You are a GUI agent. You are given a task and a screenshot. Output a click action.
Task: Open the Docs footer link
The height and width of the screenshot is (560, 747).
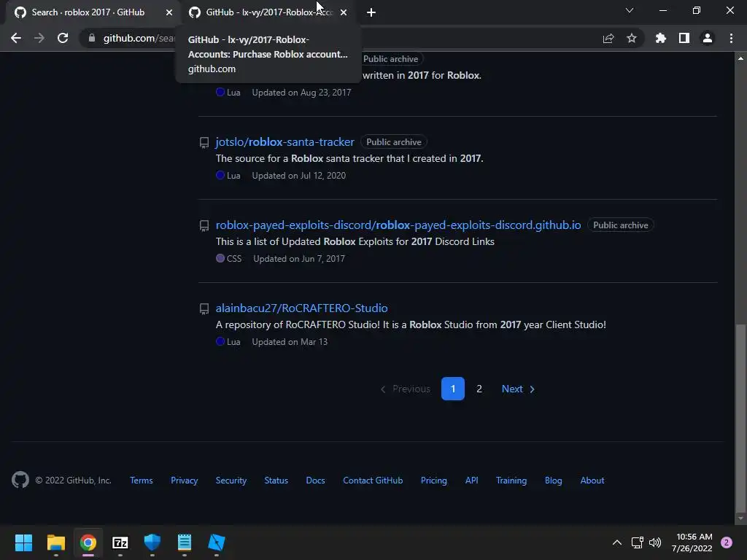click(315, 481)
